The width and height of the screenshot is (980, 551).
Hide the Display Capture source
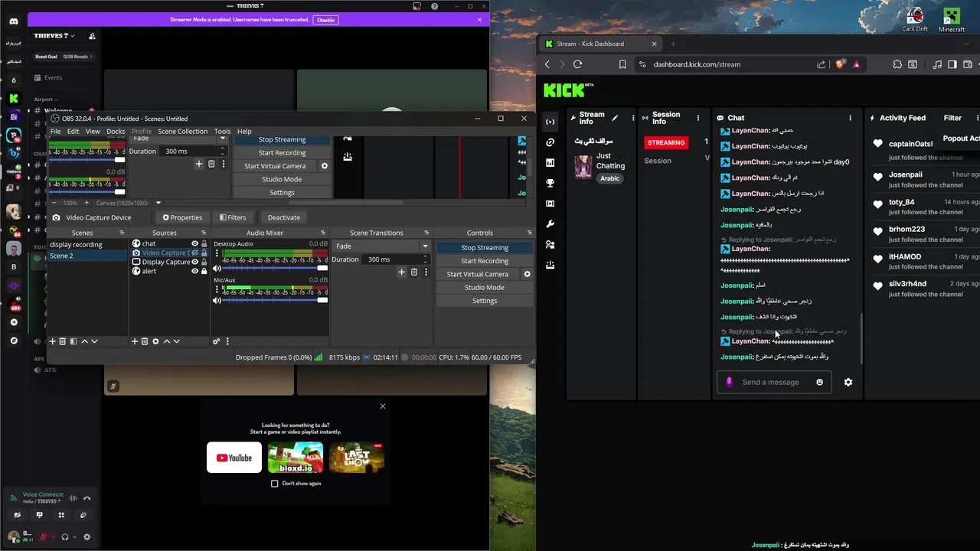[194, 262]
